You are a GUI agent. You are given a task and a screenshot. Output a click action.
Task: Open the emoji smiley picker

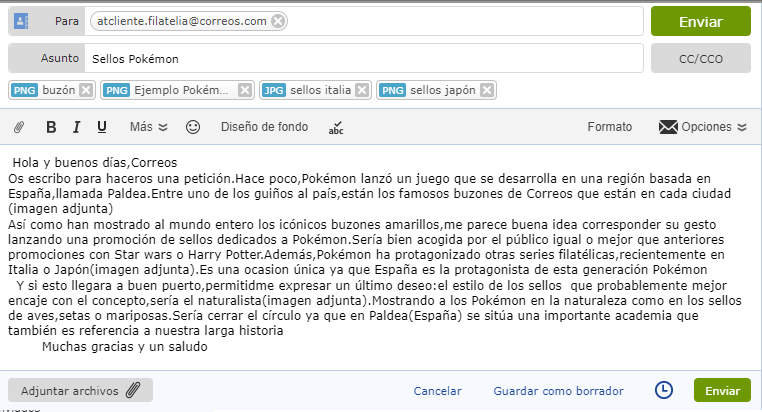pos(193,127)
